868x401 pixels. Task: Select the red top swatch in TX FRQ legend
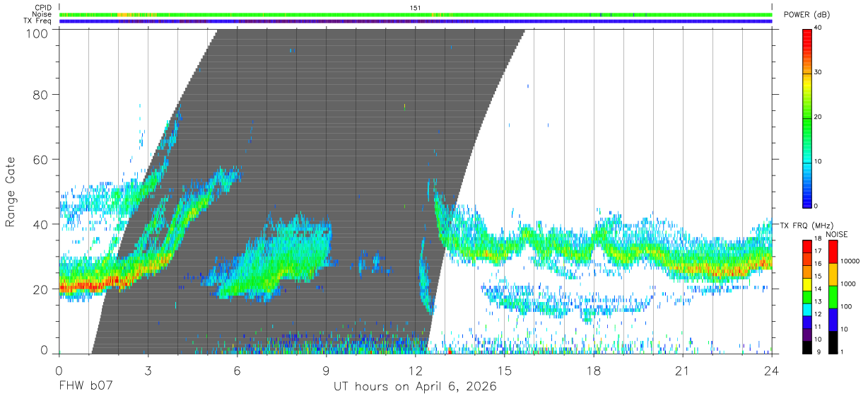807,245
